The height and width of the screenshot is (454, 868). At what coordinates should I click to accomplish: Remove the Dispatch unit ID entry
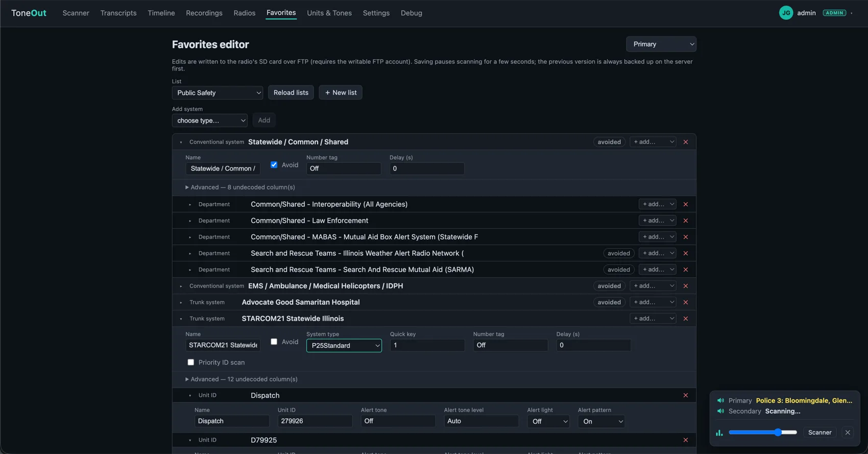point(686,395)
